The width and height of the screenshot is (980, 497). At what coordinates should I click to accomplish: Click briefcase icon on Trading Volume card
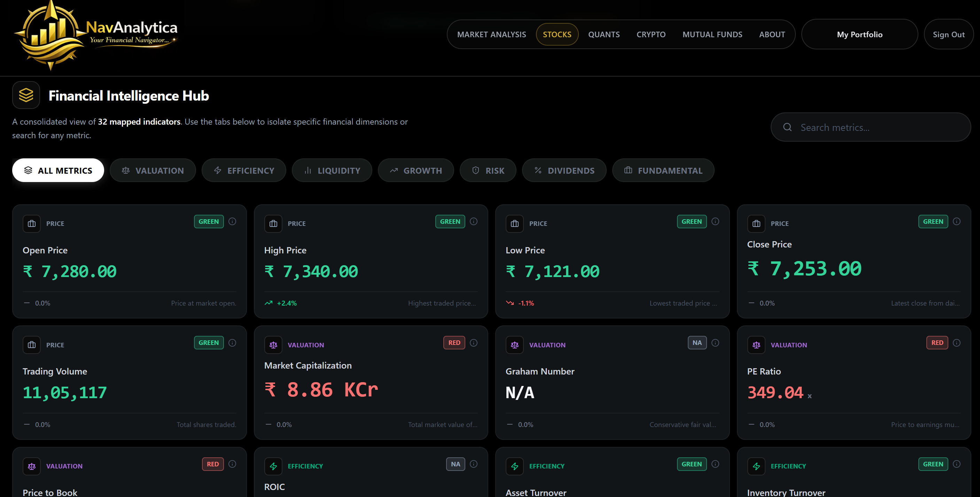click(x=32, y=345)
